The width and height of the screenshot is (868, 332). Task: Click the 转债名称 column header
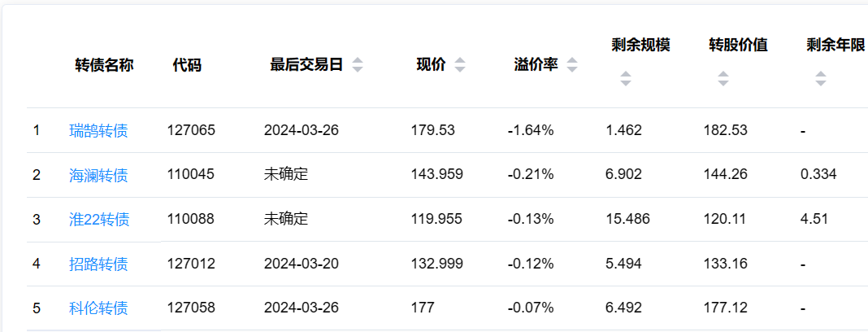[104, 66]
